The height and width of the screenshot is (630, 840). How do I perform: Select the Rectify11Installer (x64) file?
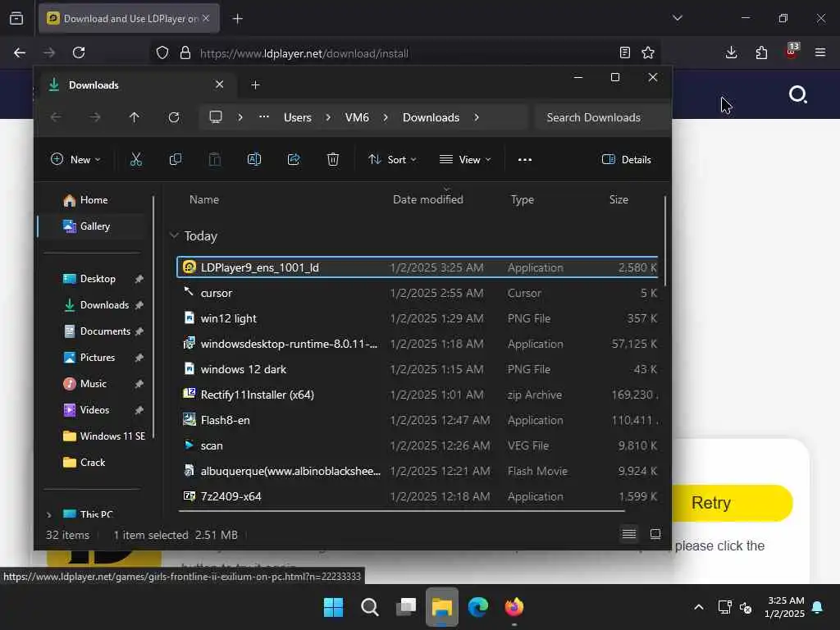click(418, 395)
